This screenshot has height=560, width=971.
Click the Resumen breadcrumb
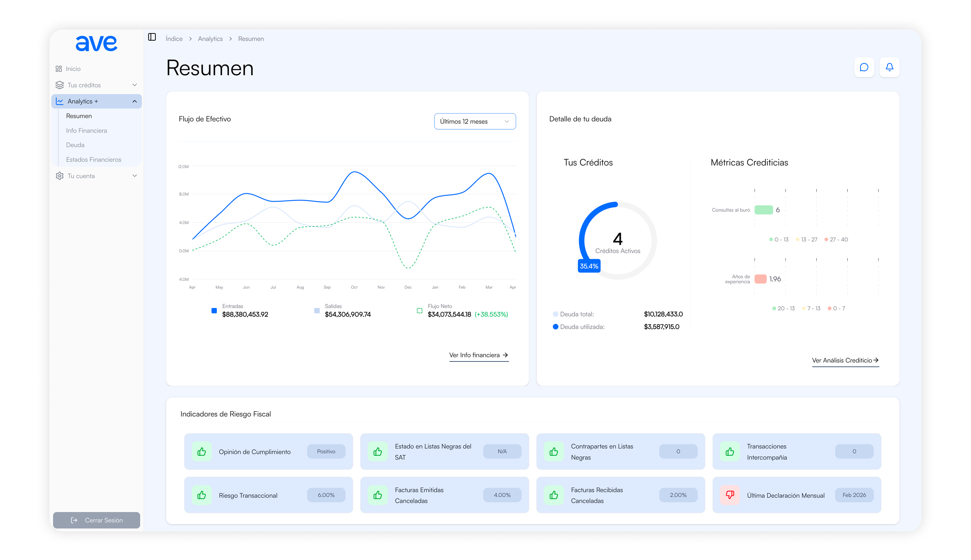[251, 39]
